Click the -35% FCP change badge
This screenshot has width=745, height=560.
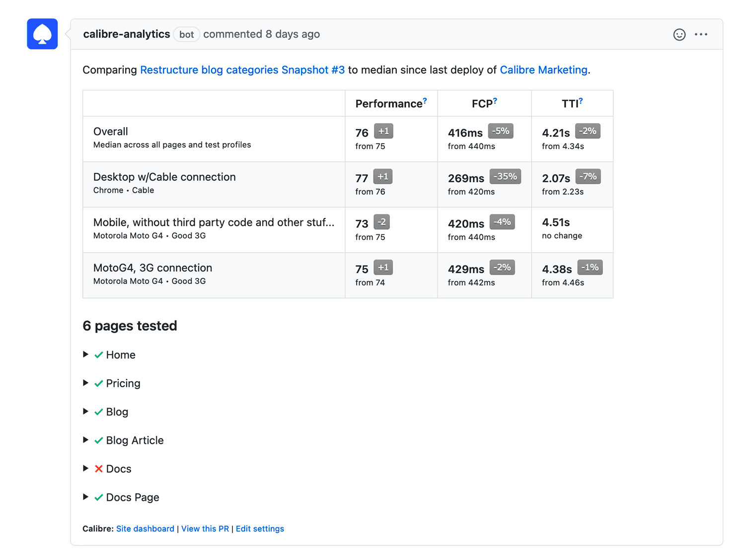505,176
